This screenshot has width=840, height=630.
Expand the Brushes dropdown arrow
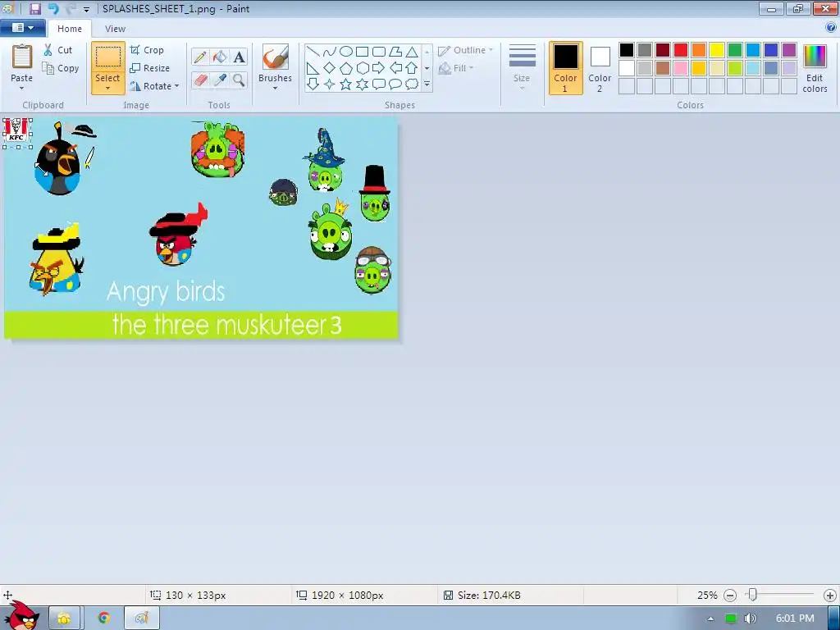coord(276,88)
